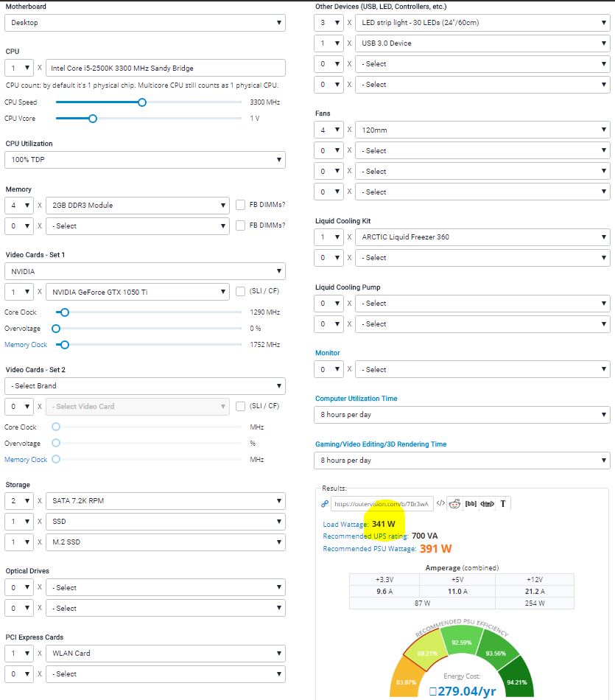Enable FB DIMMs for 2GB DDR3 Module

tap(241, 205)
